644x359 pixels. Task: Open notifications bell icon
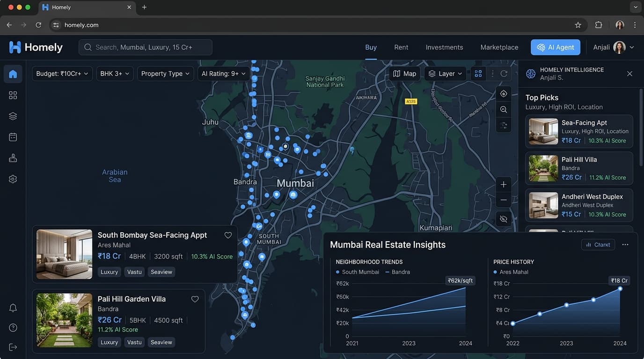13,308
